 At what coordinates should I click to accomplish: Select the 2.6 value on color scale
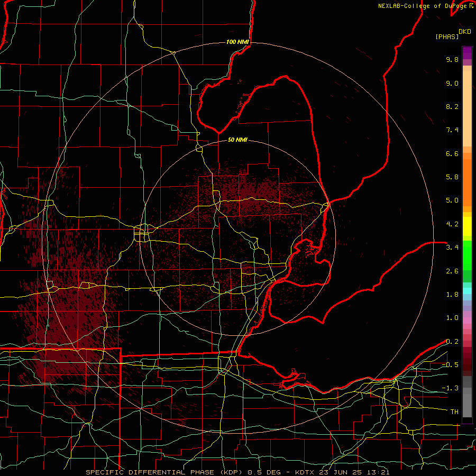pos(452,271)
